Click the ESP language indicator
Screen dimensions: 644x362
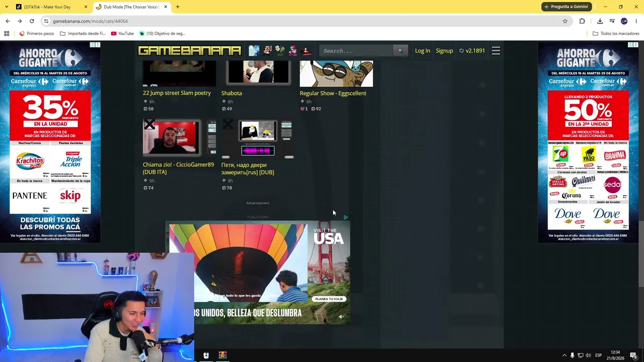coord(599,355)
